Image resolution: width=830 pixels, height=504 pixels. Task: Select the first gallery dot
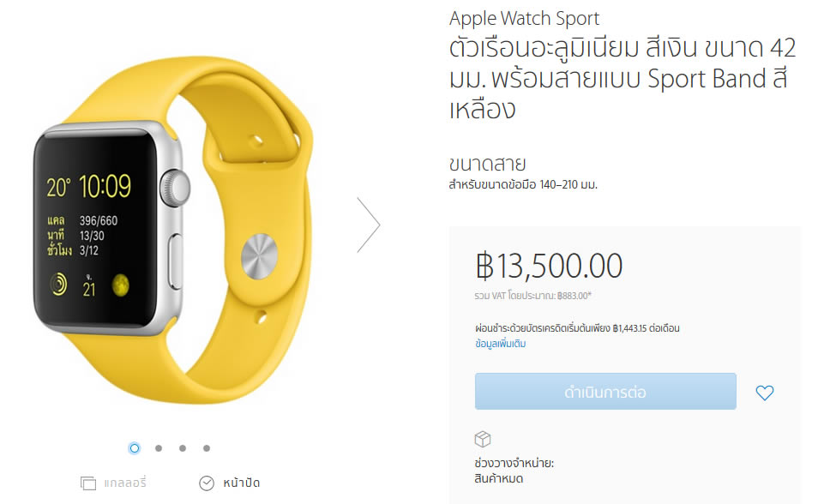(135, 448)
